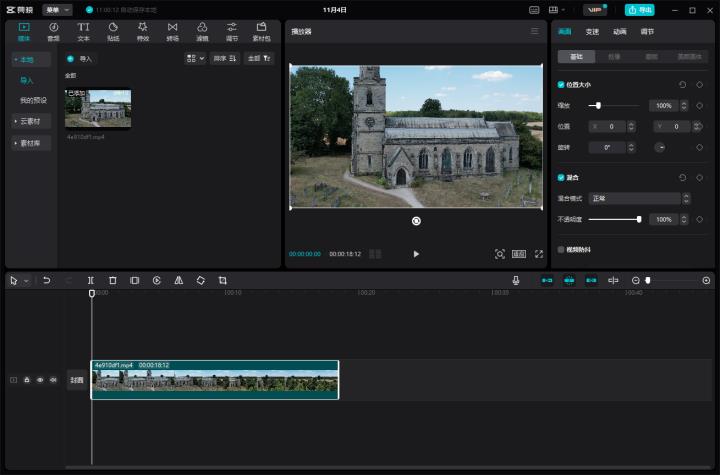The width and height of the screenshot is (720, 475).
Task: Delete the selected clip with trash icon
Action: pos(112,281)
